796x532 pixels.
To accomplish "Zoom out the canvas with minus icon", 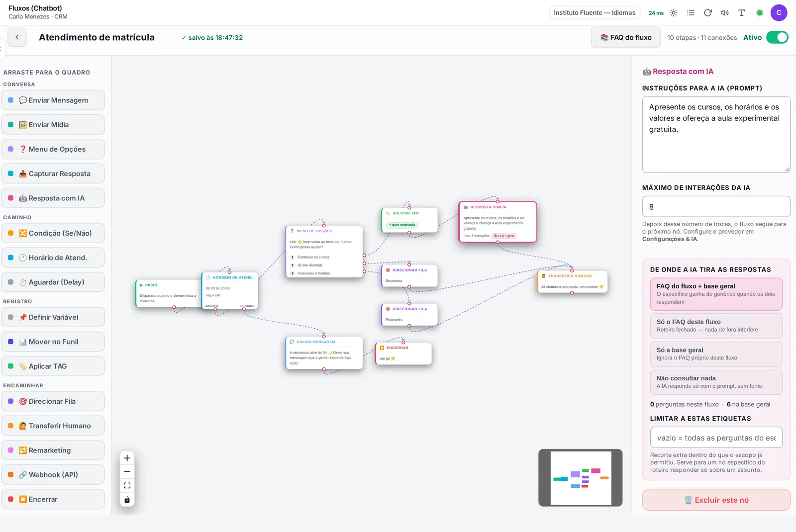I will (x=127, y=471).
